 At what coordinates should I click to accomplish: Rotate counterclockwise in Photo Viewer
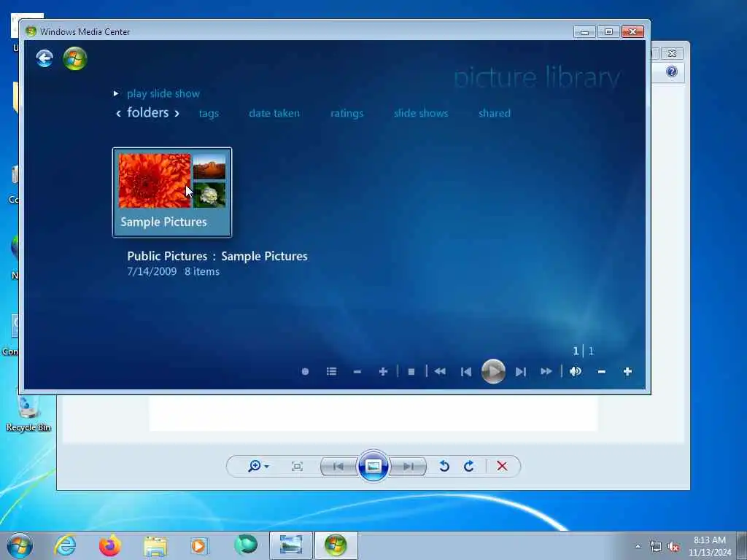444,466
